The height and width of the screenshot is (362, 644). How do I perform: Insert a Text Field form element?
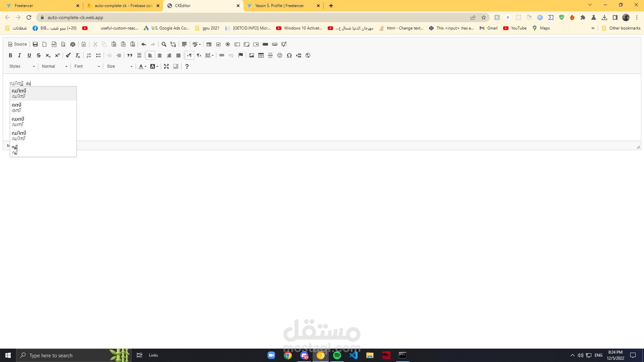pyautogui.click(x=237, y=44)
